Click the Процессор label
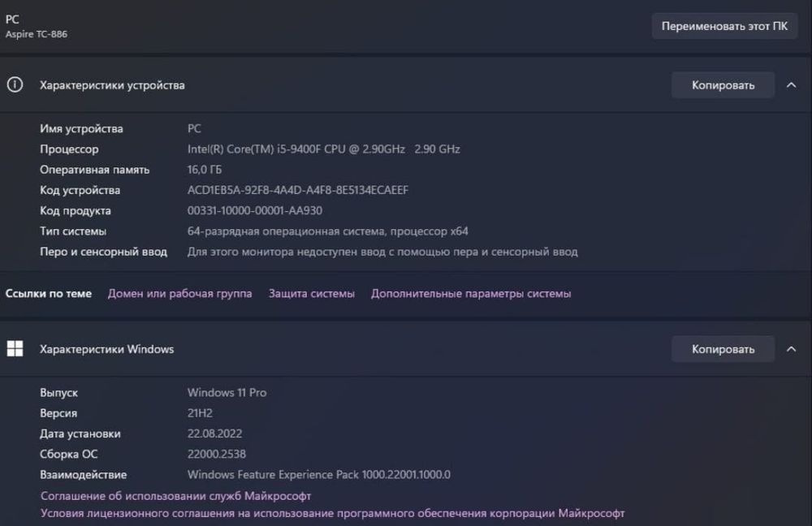The height and width of the screenshot is (526, 812). click(x=69, y=149)
